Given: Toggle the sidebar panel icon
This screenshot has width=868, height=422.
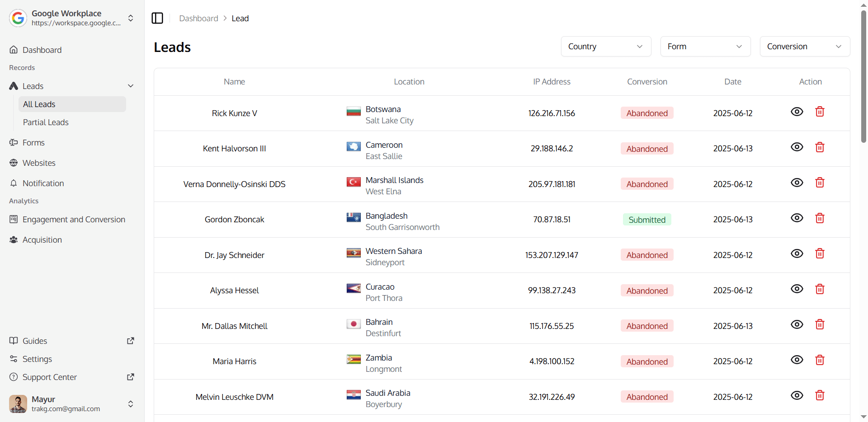Looking at the screenshot, I should click(157, 18).
